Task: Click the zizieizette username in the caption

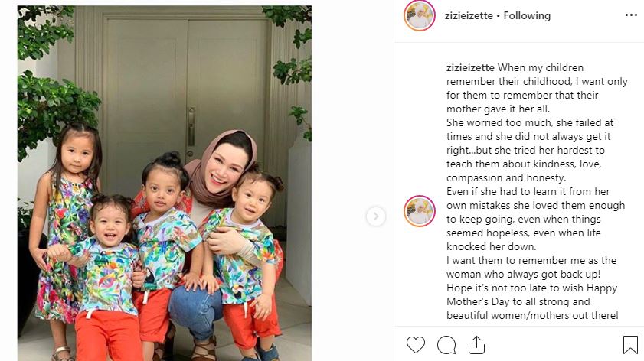Action: pyautogui.click(x=471, y=67)
